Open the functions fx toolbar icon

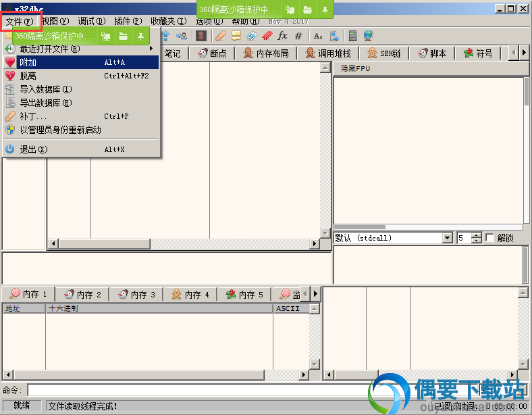282,36
